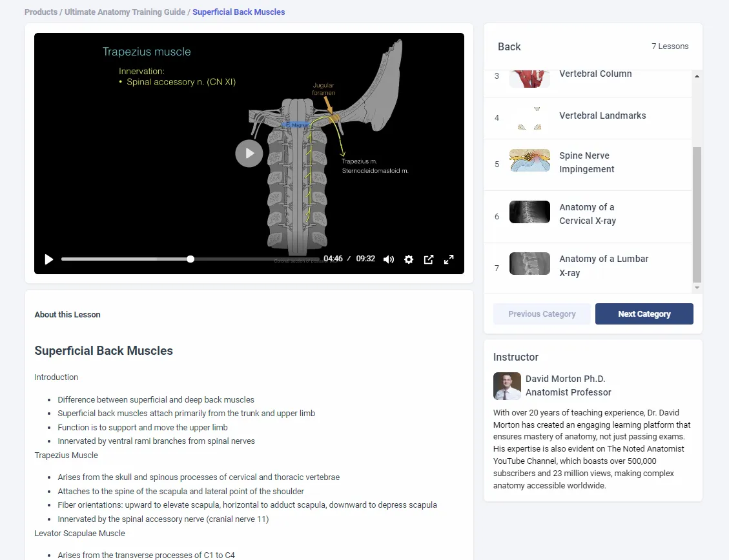
Task: Select the Vertebral Landmarks lesson
Action: (602, 115)
